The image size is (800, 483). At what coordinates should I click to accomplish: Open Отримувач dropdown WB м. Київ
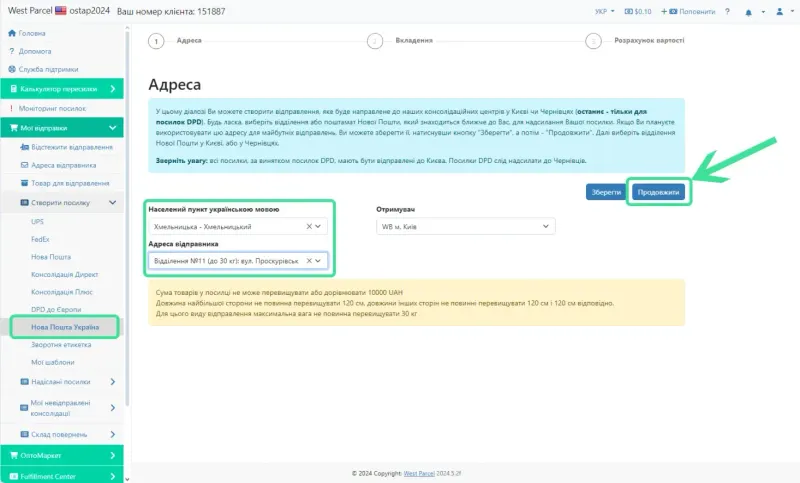point(465,226)
